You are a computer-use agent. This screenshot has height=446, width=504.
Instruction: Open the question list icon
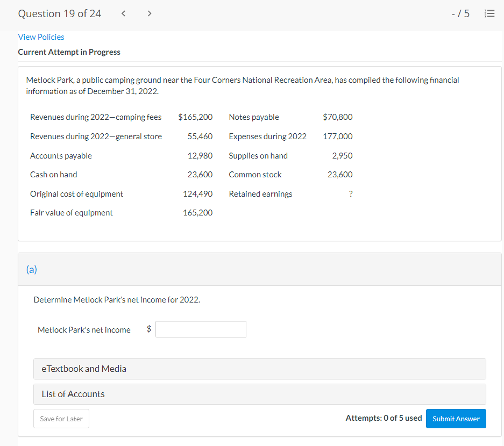point(489,14)
